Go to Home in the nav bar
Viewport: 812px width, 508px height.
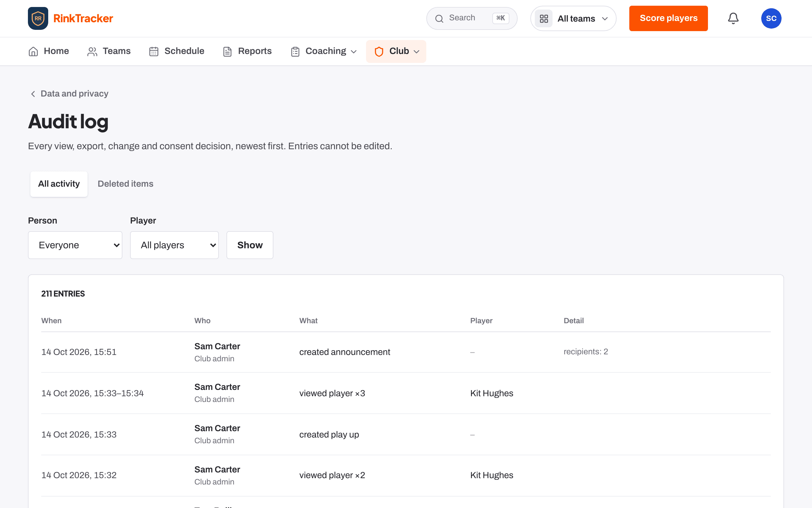pos(49,51)
